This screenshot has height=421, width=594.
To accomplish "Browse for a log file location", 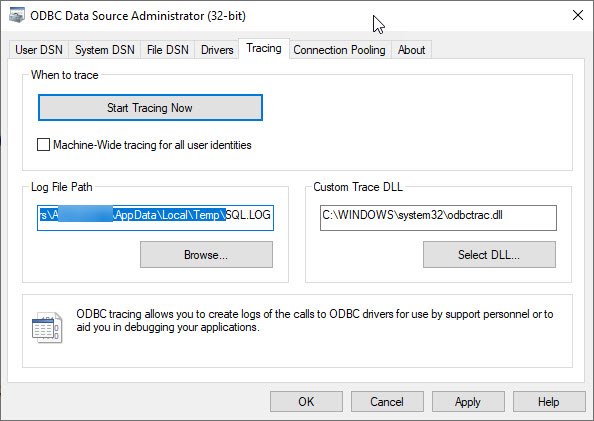I will pos(206,255).
